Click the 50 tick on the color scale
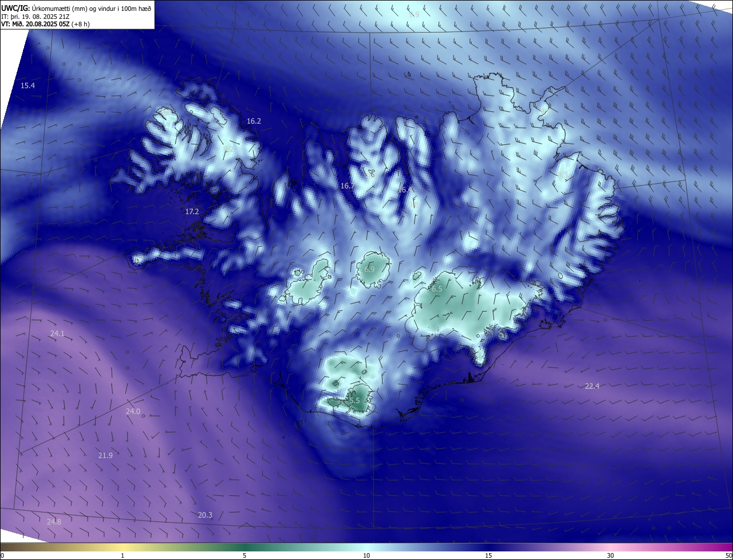The image size is (733, 560). [x=728, y=556]
